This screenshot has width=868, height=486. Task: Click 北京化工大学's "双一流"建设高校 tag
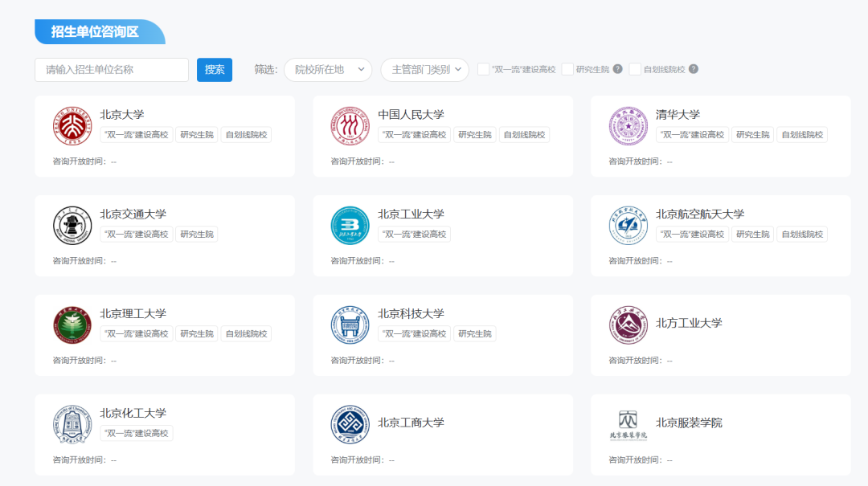tap(136, 434)
